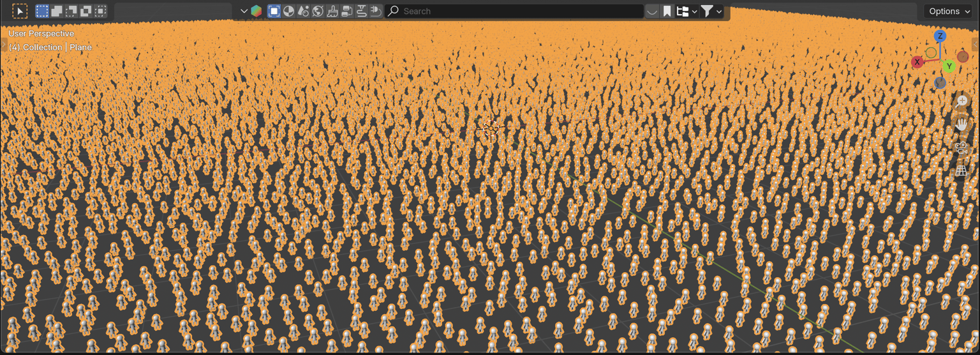Click the 3D cursor in viewport

pos(490,129)
